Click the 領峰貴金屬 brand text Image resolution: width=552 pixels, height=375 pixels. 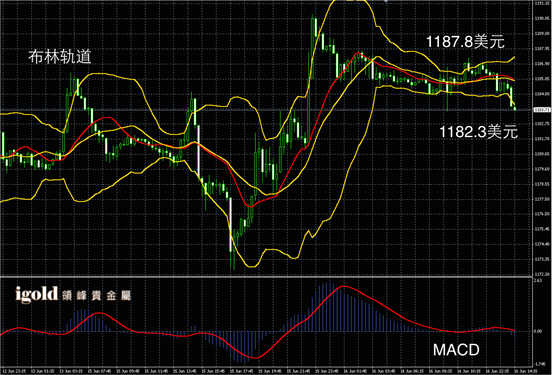tap(96, 296)
